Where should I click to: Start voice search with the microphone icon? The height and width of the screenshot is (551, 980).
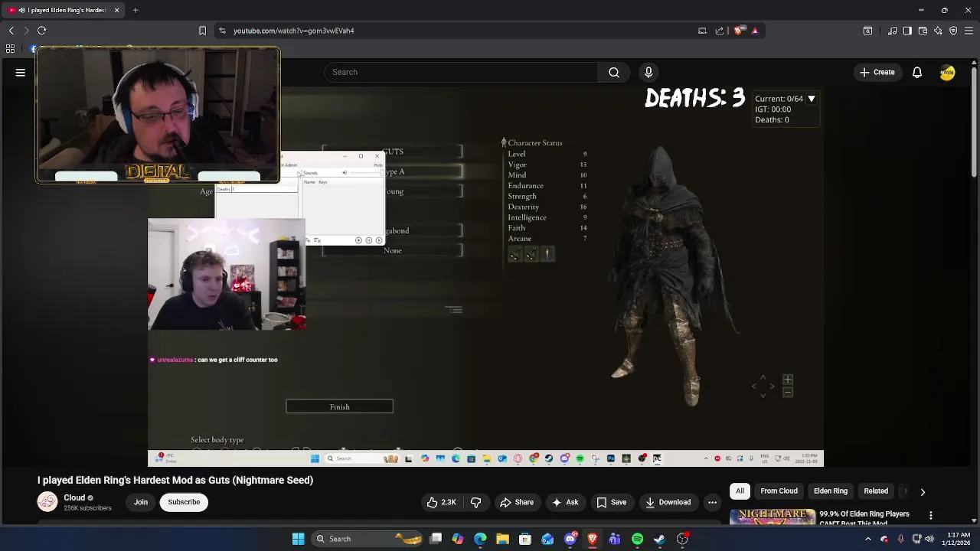648,72
